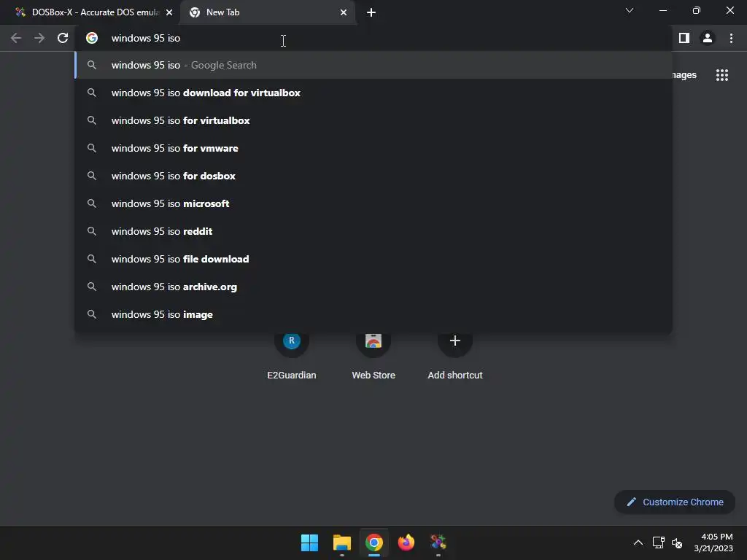Click the Google icon in the address bar
This screenshot has height=560, width=747.
coord(92,38)
